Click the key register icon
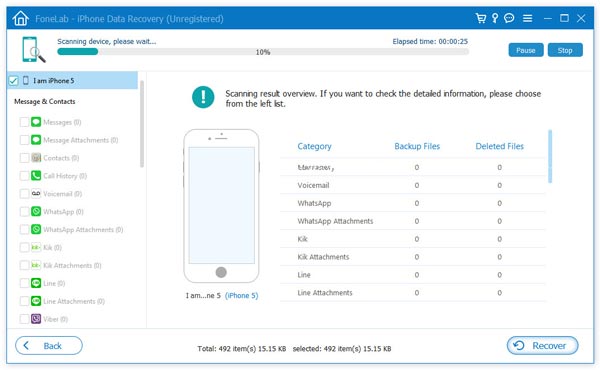Screen dimensions: 600x370 [x=495, y=18]
